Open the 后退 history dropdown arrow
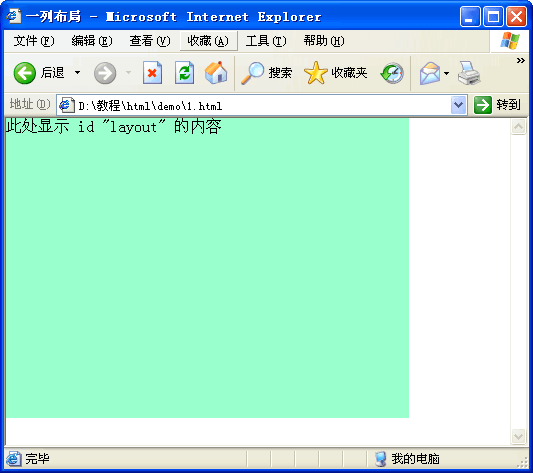 tap(78, 73)
